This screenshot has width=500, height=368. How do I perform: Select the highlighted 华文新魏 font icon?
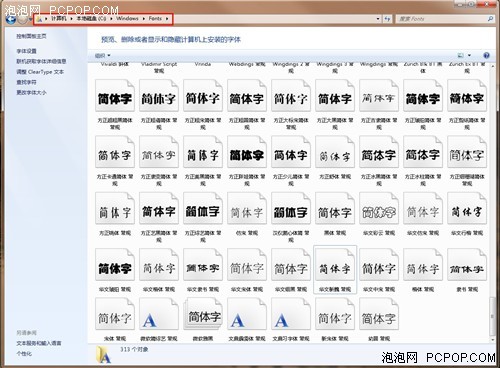(x=335, y=264)
